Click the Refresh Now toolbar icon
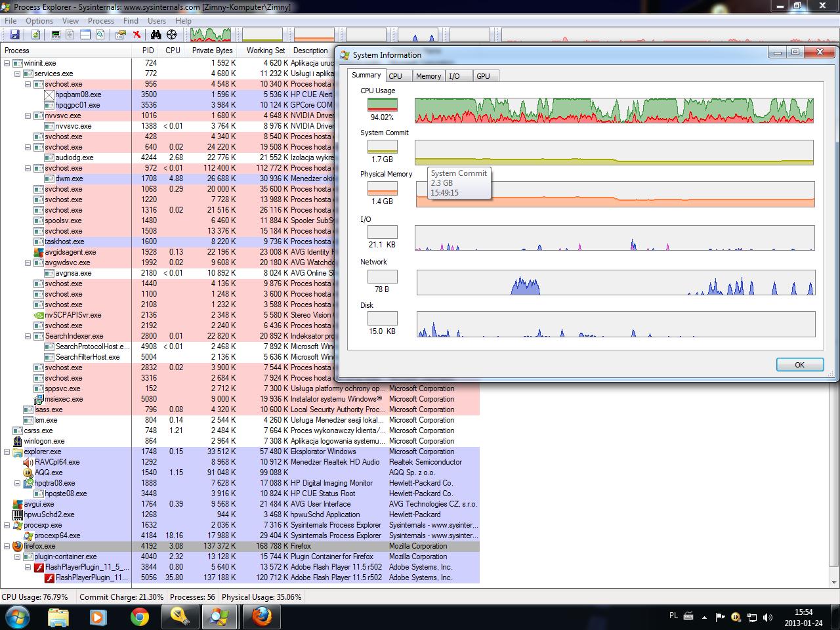 point(35,35)
